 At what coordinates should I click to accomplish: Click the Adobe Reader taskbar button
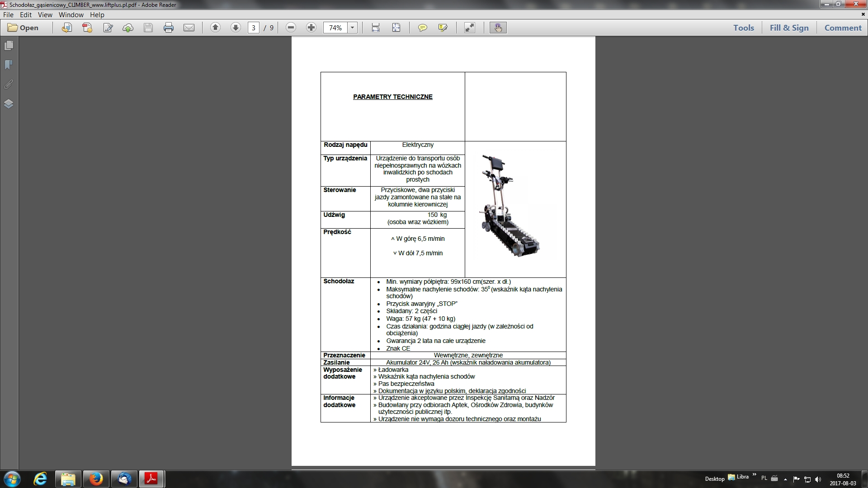coord(151,479)
